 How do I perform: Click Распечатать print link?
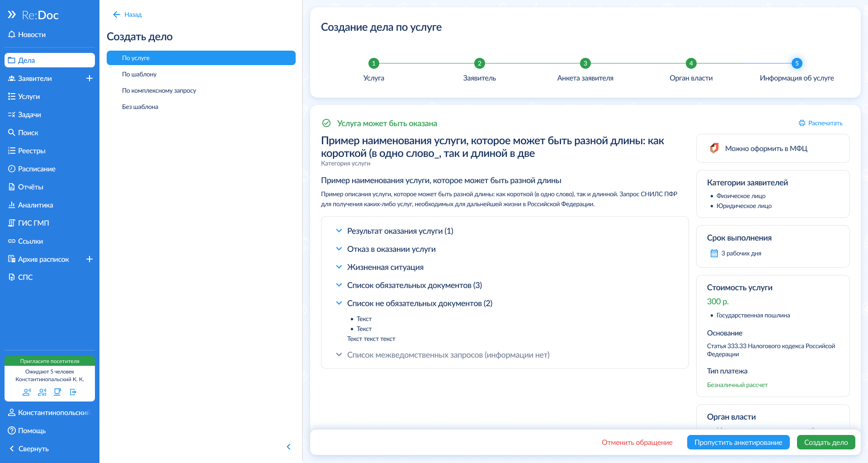coord(821,123)
